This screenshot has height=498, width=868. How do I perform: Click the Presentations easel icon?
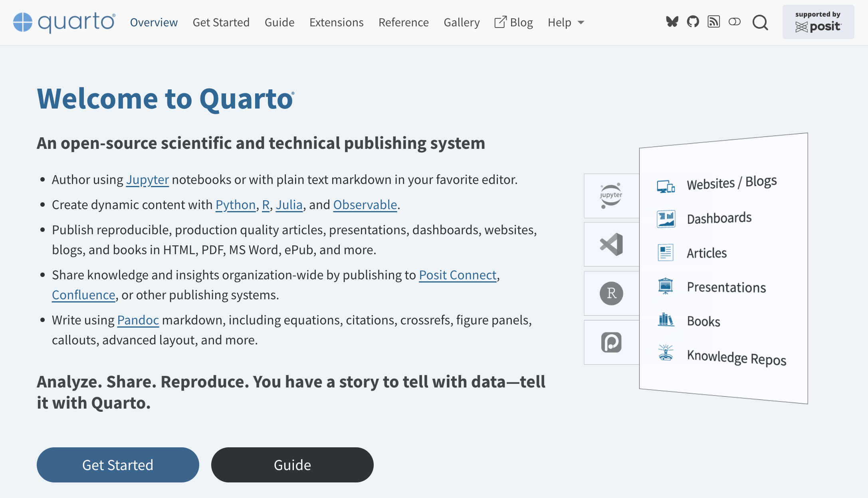pyautogui.click(x=665, y=286)
